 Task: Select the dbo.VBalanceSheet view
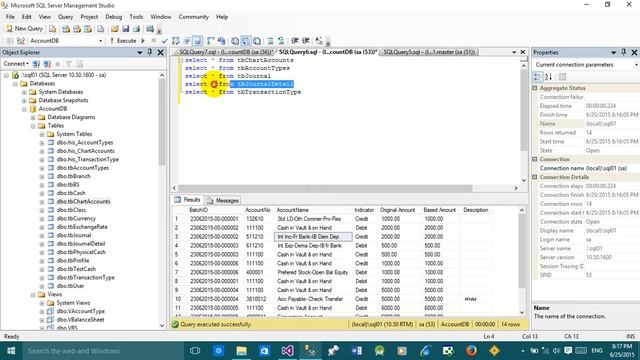(x=80, y=320)
